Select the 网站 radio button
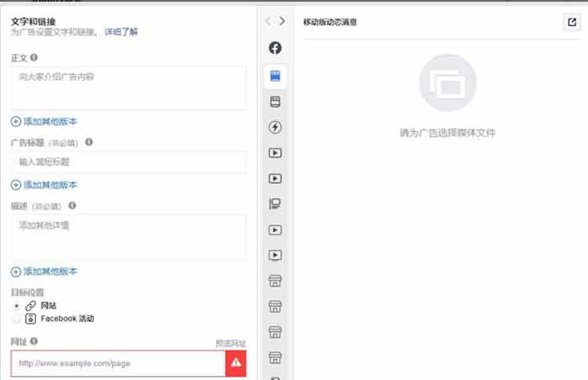Viewport: 588px width, 380px height. 17,306
